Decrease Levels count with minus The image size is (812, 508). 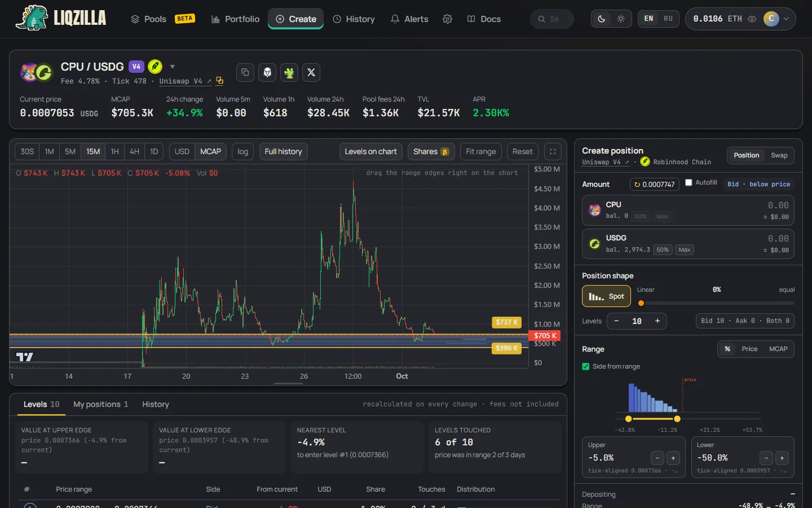[x=616, y=321]
